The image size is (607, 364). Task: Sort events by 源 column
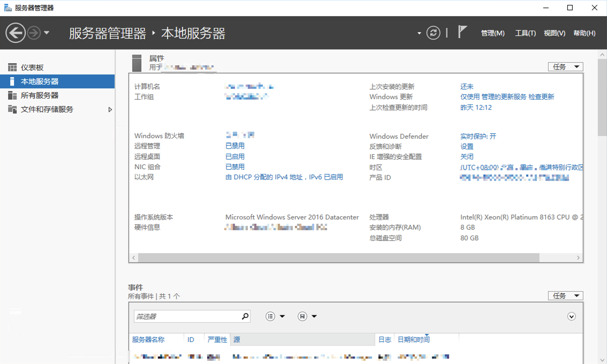tap(302, 339)
